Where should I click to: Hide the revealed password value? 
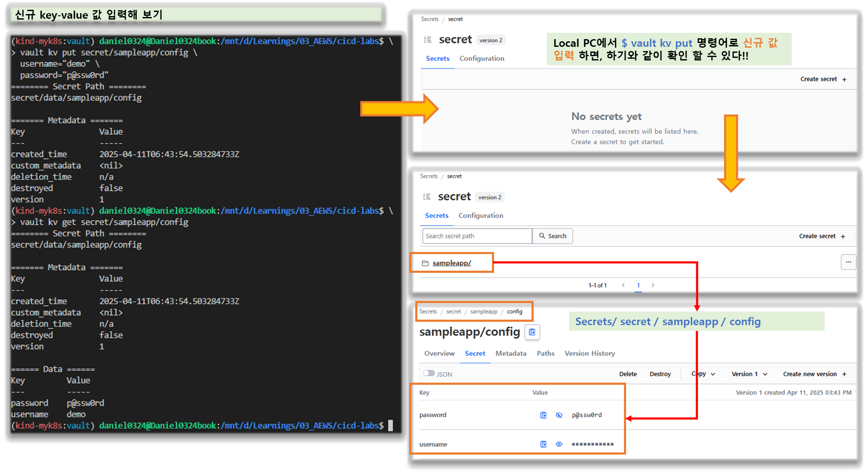coord(559,415)
